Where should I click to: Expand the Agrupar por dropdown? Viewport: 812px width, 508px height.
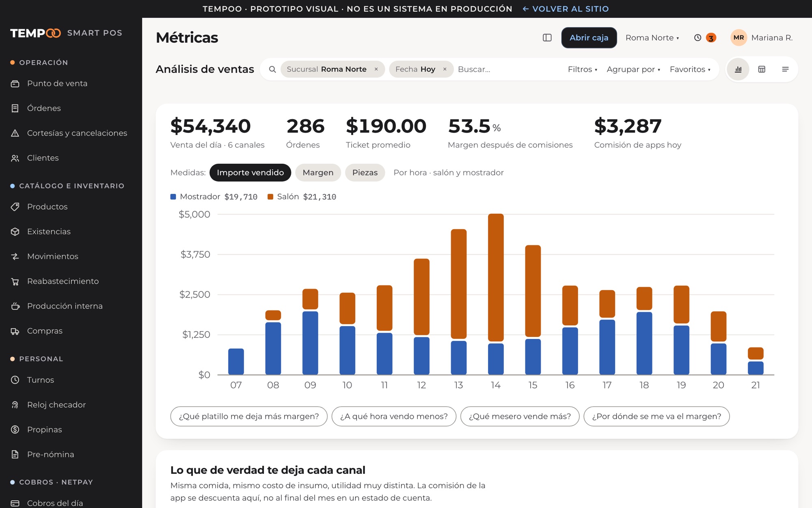pos(633,69)
